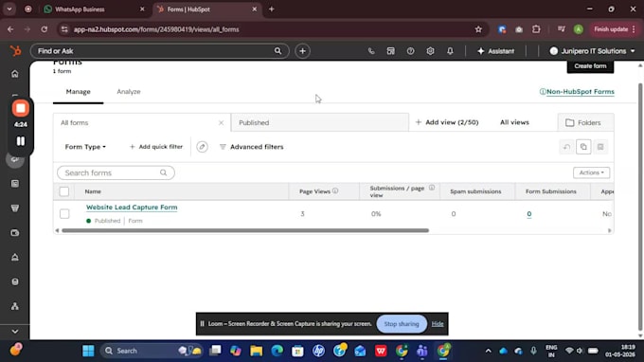Open the notifications bell

coord(450,51)
